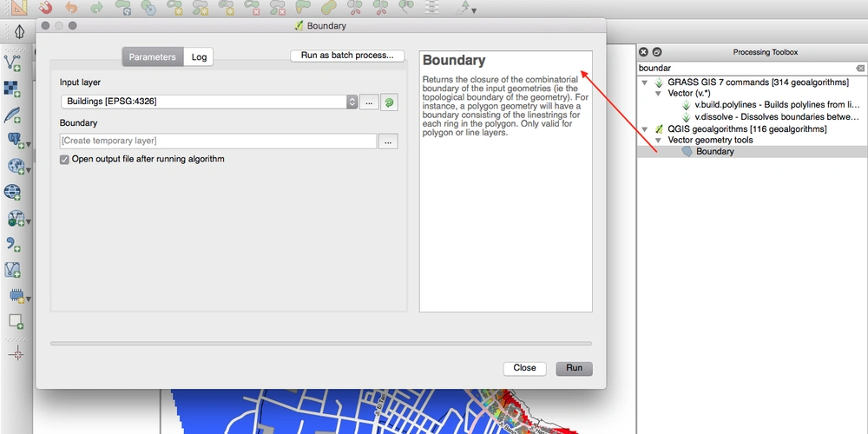Click the Processing Toolbox search field
Viewport: 868px width, 434px height.
(x=745, y=68)
